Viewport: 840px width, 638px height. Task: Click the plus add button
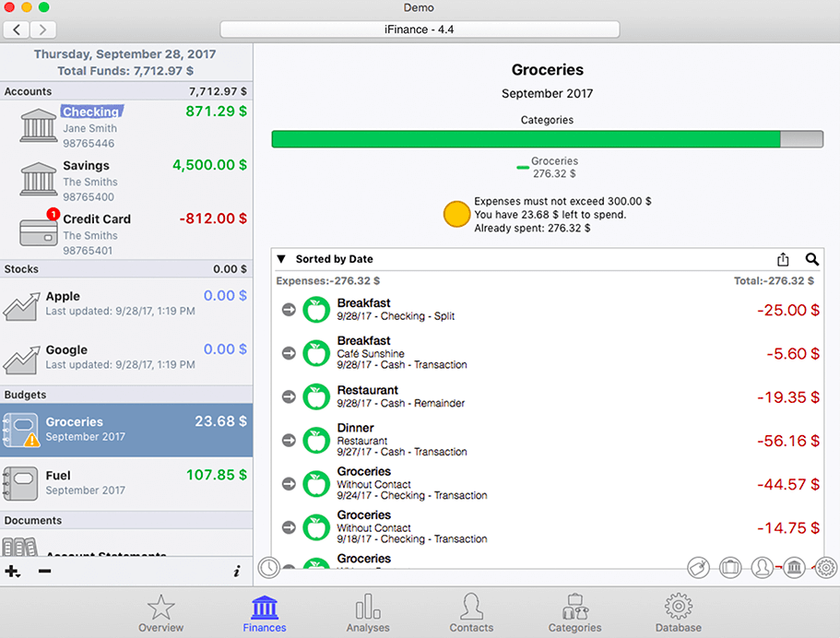[x=12, y=572]
